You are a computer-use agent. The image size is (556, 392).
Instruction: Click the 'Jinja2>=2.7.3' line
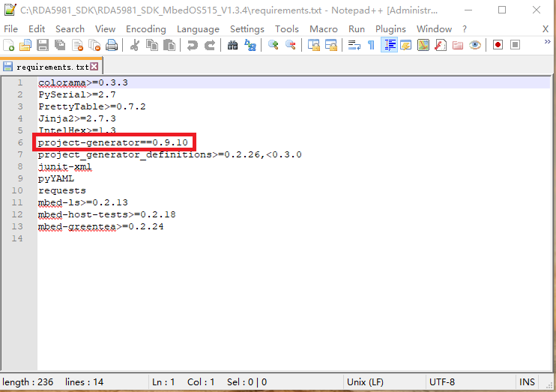click(77, 118)
